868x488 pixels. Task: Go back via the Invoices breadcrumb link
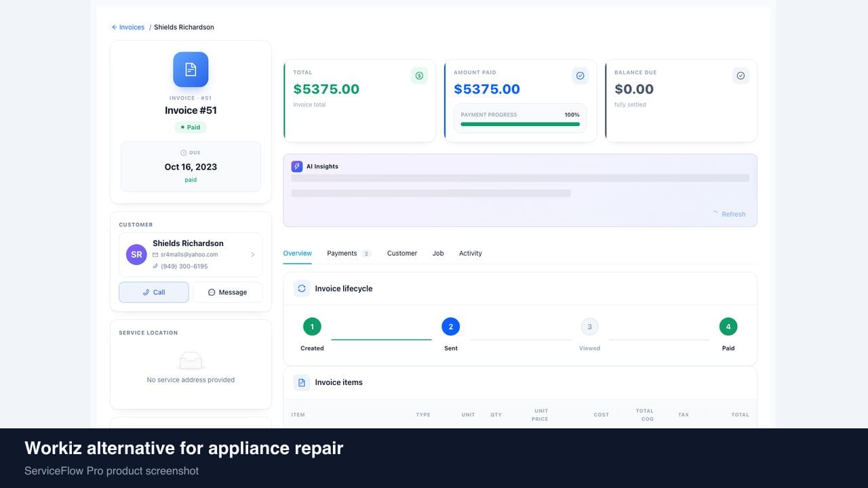[128, 27]
